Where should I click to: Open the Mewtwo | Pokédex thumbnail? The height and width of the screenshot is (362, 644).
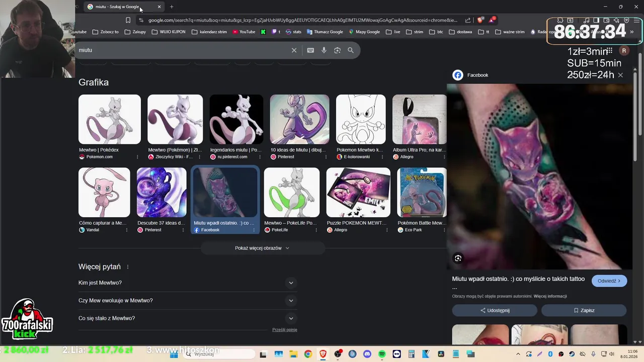coord(110,120)
